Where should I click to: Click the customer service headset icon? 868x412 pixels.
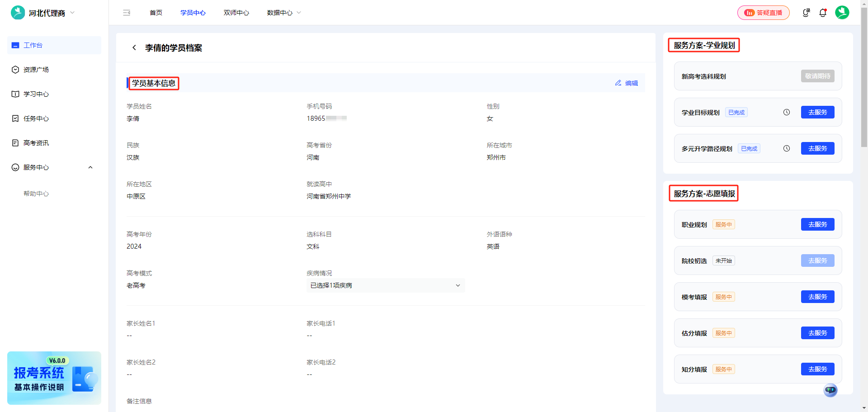click(x=806, y=12)
